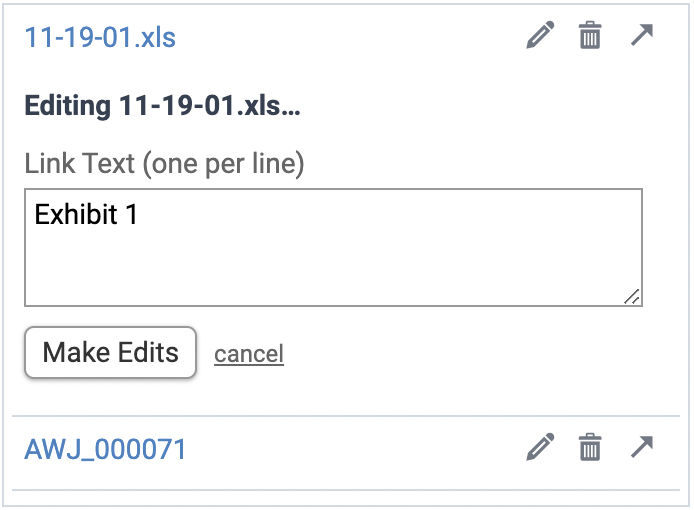Cancel editing via the cancel link

[249, 353]
